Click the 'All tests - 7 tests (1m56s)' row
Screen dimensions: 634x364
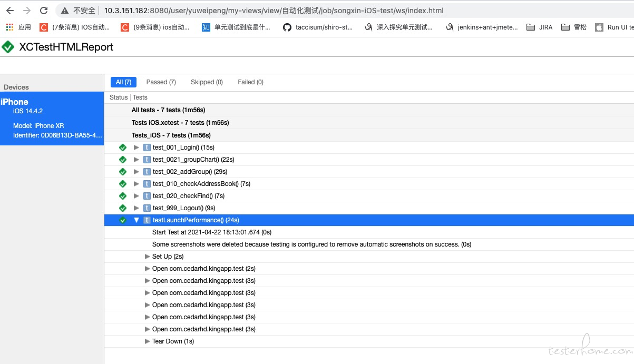369,110
